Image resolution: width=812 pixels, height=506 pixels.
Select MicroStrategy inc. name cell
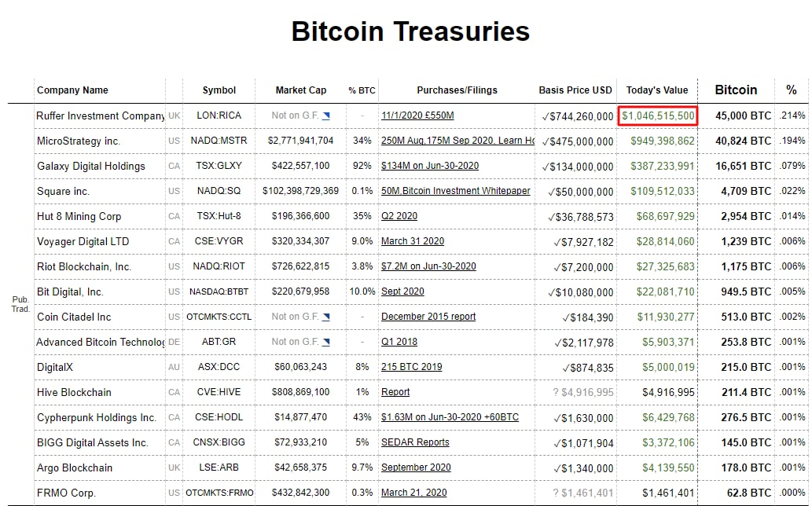[100, 141]
